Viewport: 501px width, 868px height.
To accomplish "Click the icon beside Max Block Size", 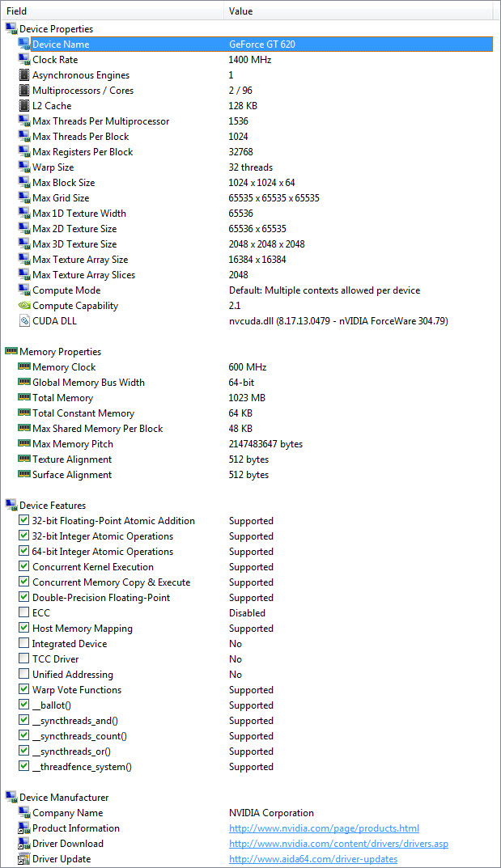I will click(x=24, y=183).
